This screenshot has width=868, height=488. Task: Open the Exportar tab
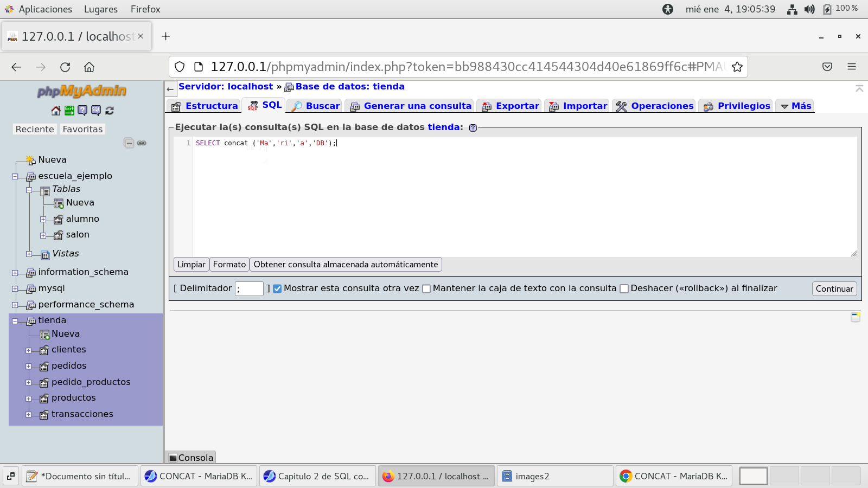coord(510,106)
